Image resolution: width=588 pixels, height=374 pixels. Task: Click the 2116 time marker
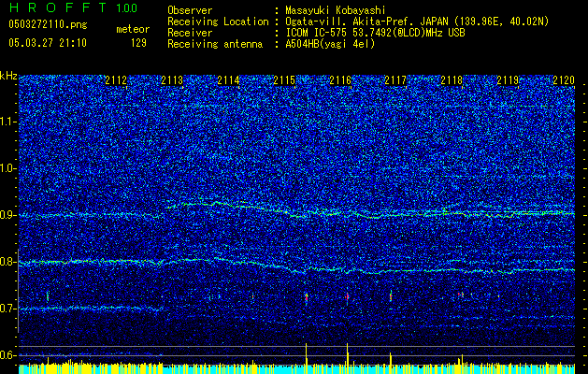[340, 80]
